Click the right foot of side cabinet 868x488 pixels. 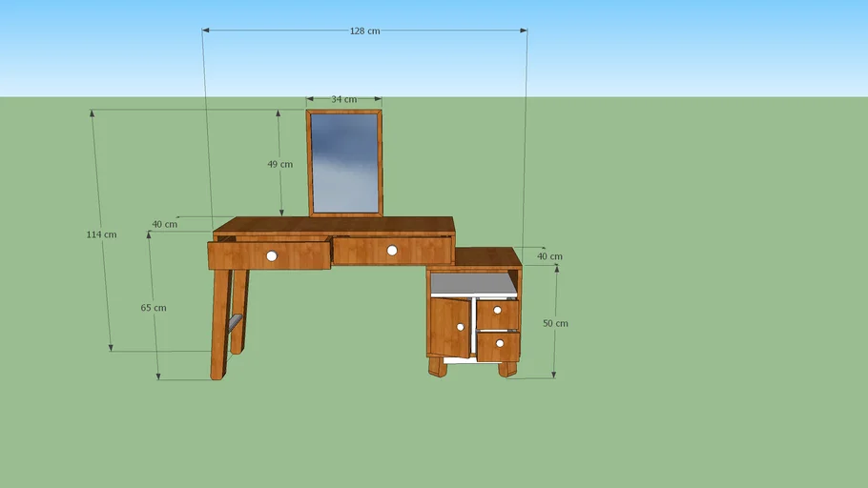(x=507, y=368)
